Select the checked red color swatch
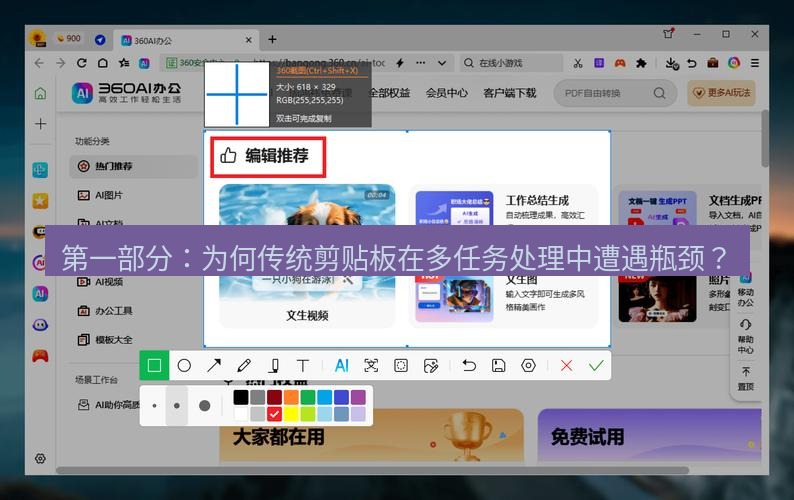 tap(274, 414)
